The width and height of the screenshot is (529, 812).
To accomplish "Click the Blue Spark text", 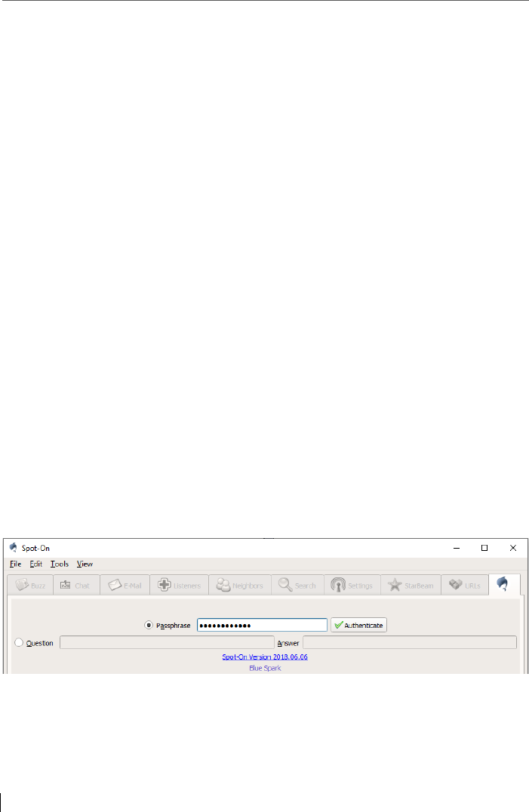I will pyautogui.click(x=265, y=668).
